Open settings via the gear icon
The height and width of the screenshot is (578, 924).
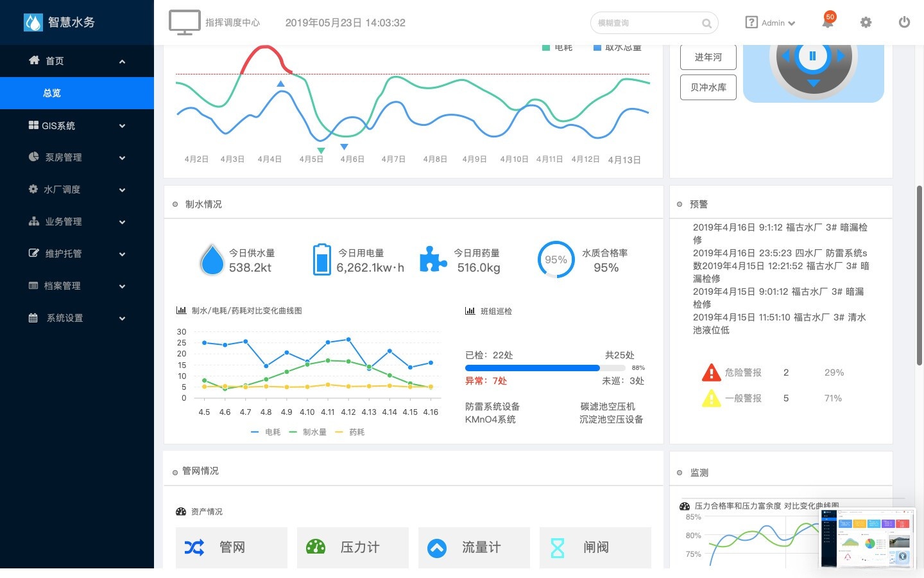click(866, 22)
